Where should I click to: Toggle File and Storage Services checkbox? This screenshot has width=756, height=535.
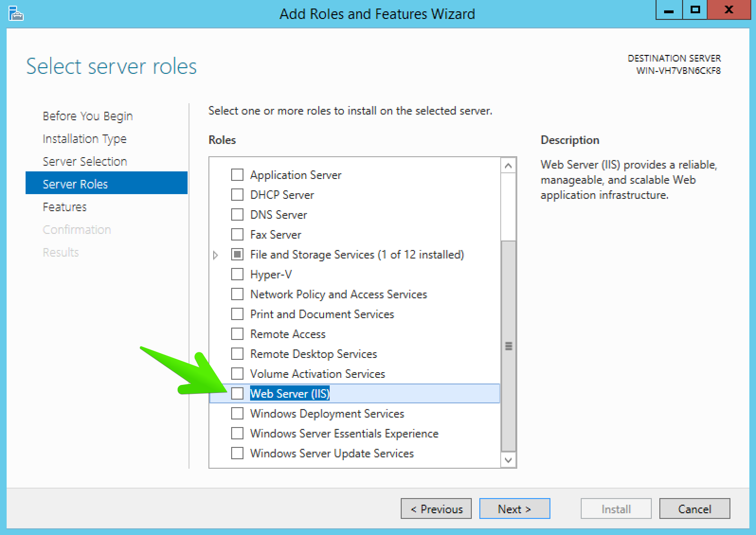237,254
